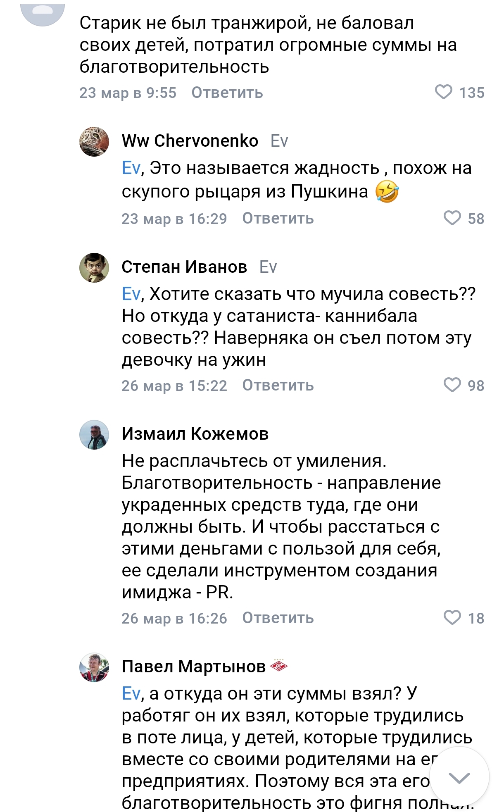The width and height of the screenshot is (504, 812).
Task: Open Измаил Кожемов's avatar picture
Action: click(94, 435)
